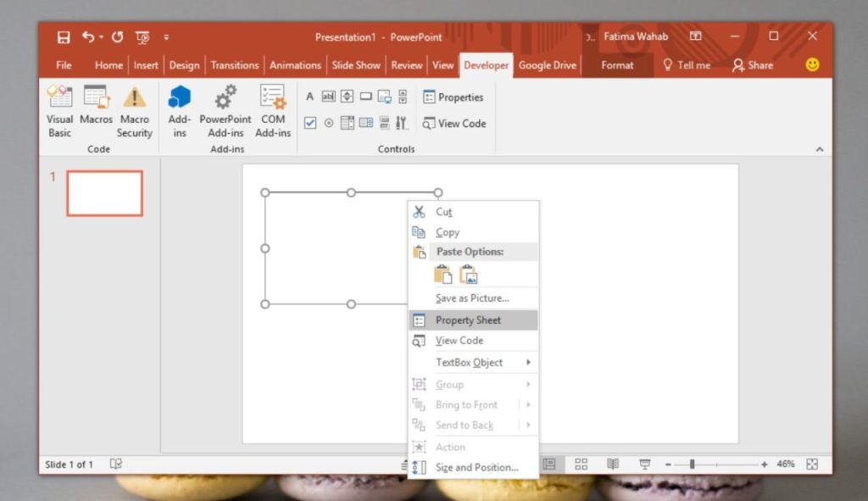Open More Controls via the wrench icon
This screenshot has width=868, height=501.
click(x=402, y=122)
